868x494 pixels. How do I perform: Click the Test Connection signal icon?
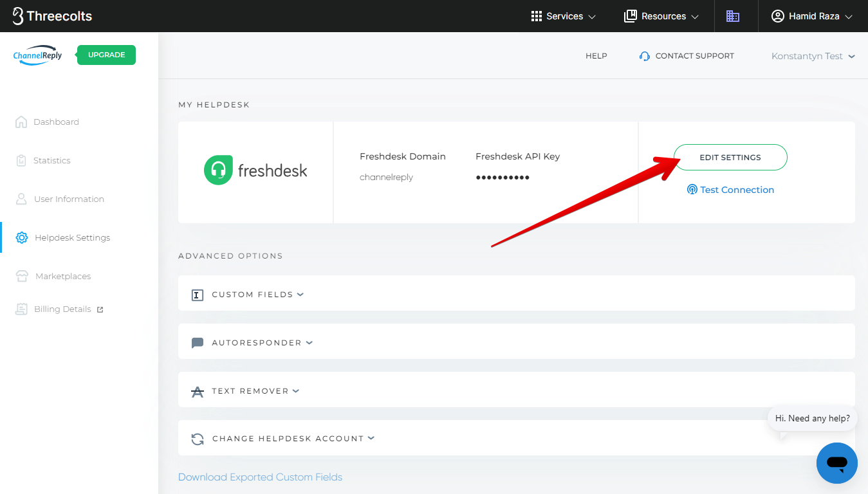tap(692, 190)
